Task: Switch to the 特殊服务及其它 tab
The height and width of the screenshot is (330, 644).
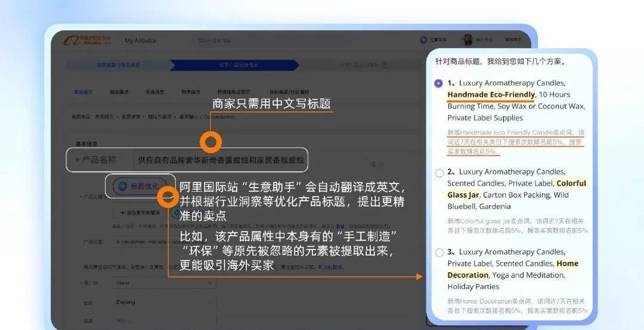Action: [233, 92]
